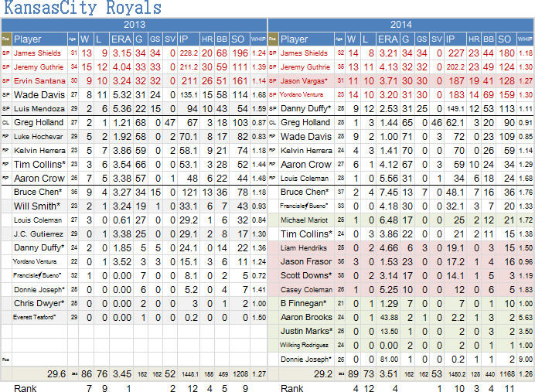Click the 2013 Rank label

coord(26,388)
